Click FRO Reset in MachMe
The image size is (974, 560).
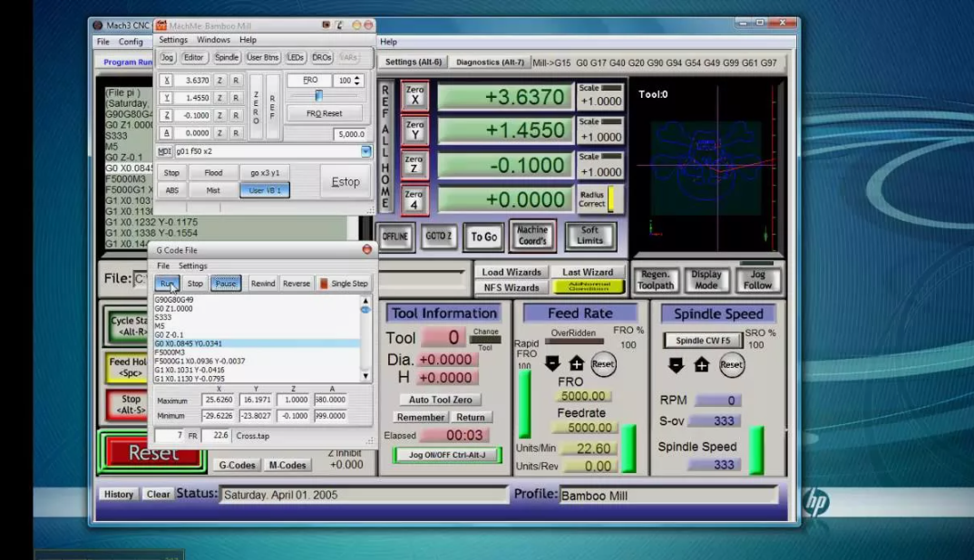point(325,113)
